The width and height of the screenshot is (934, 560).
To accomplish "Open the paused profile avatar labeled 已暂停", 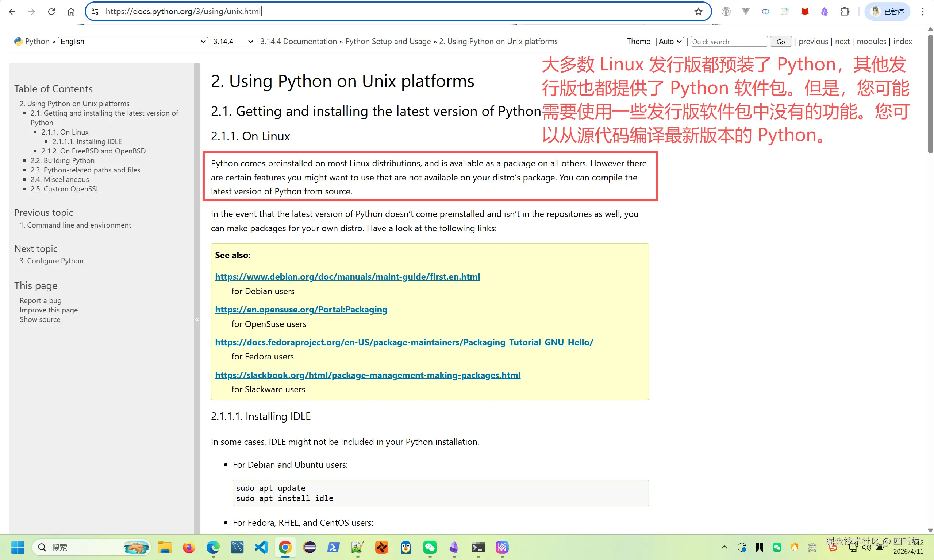I will [x=887, y=11].
